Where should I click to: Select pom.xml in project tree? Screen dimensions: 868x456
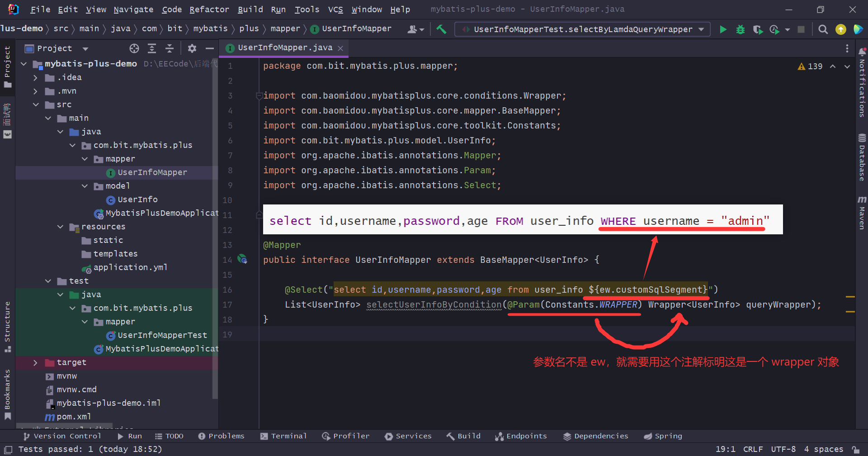(68, 417)
